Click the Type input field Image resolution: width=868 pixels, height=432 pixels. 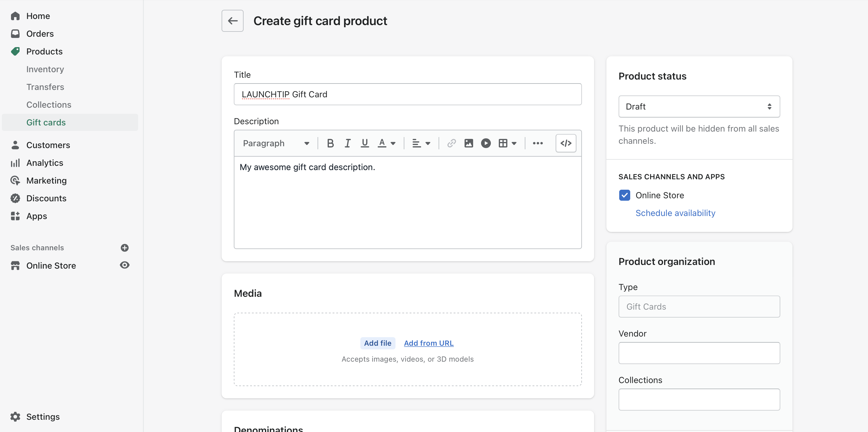[699, 307]
